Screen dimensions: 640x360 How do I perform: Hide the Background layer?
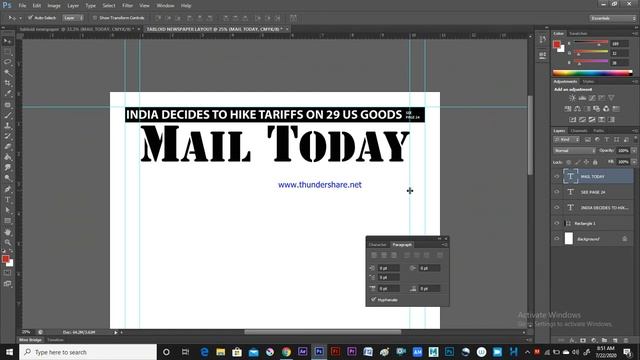[557, 239]
